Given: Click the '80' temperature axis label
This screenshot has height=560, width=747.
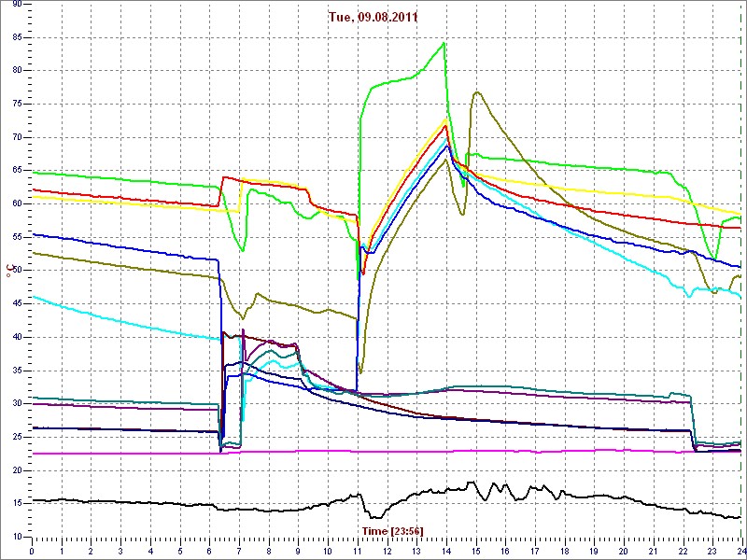Looking at the screenshot, I should pos(15,71).
